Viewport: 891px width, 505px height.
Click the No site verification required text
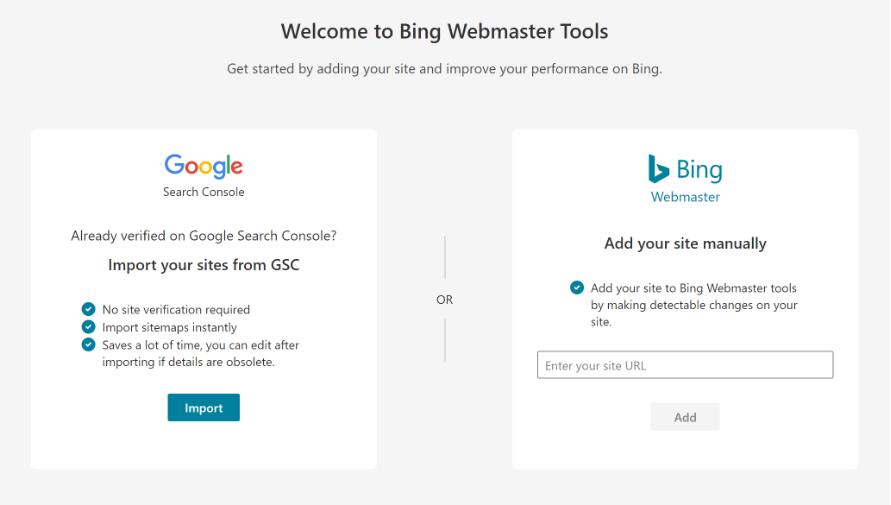coord(176,310)
